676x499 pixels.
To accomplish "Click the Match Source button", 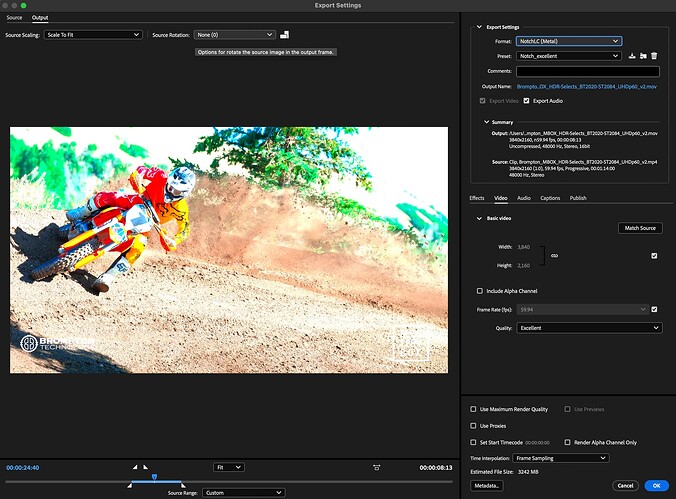I will [640, 228].
